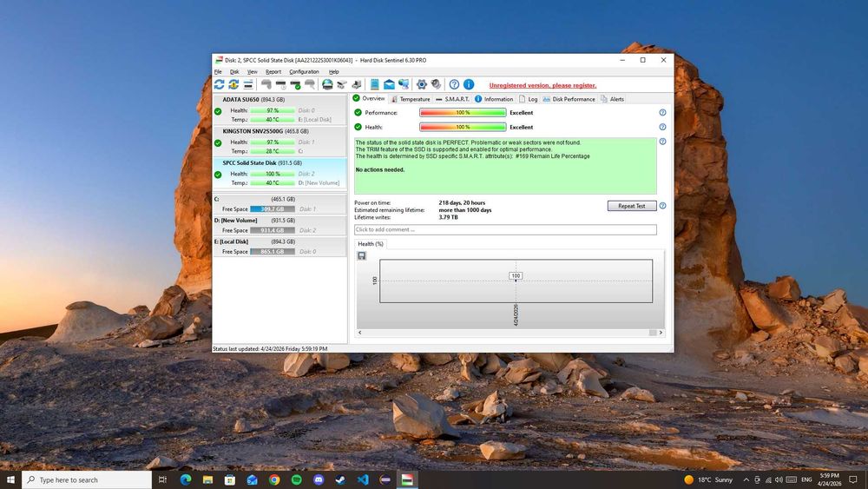Select the ADATA SU650 disk entry

(x=280, y=109)
